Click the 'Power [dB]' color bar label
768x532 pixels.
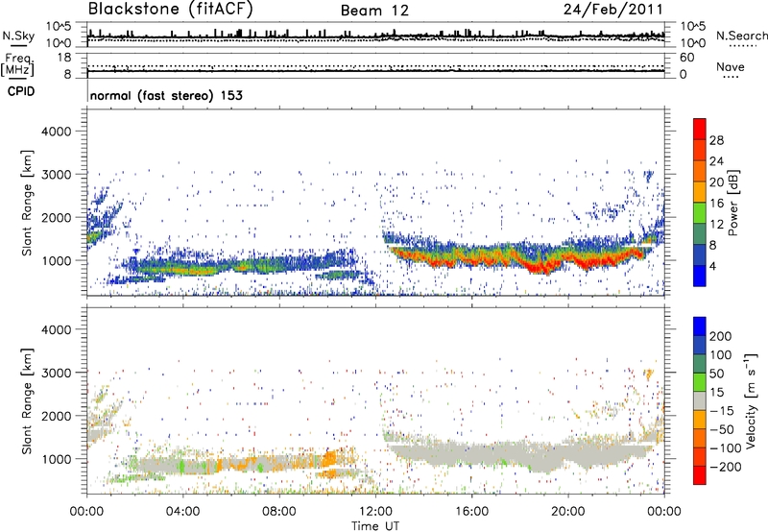(733, 203)
